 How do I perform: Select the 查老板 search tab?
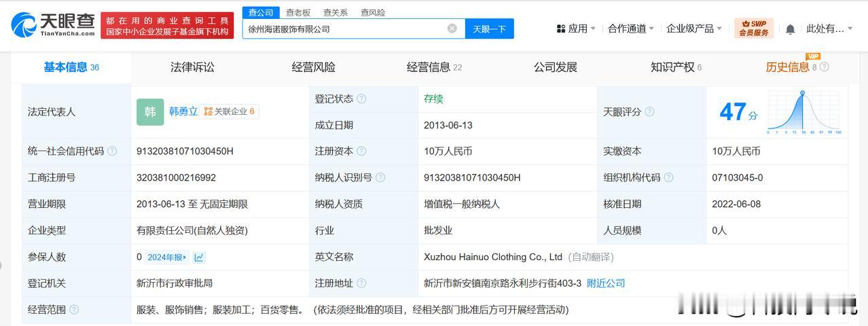click(298, 12)
